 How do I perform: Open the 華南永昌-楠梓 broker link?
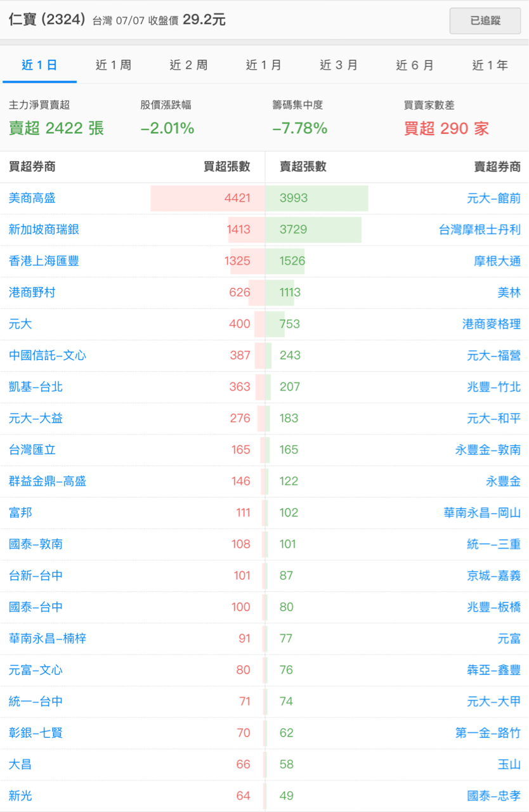point(48,638)
